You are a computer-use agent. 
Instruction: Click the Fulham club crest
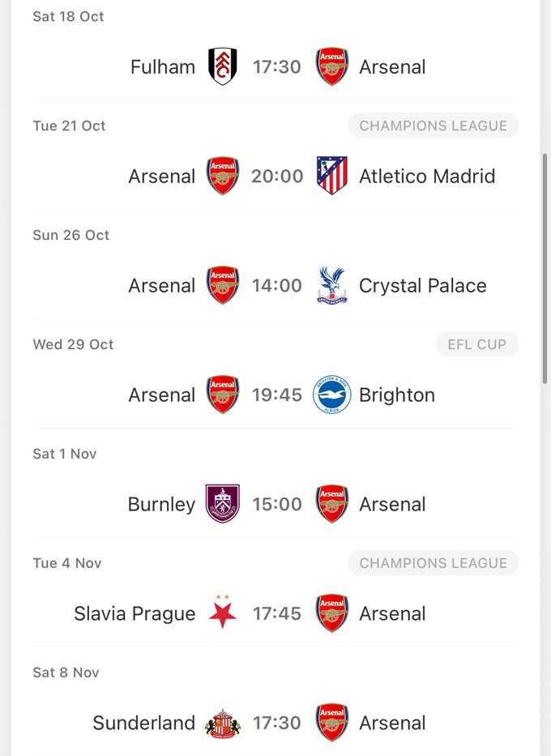[x=223, y=66]
